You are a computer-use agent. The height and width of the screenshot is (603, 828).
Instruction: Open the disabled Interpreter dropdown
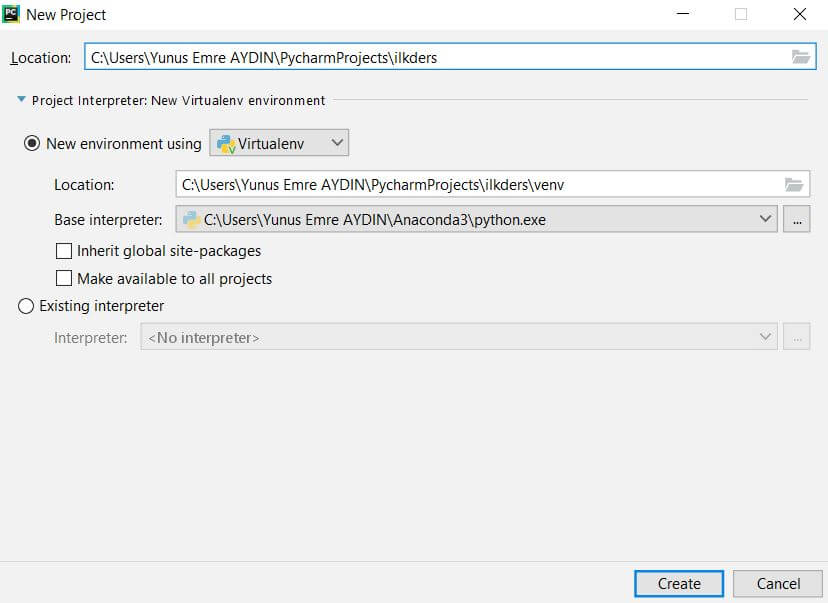point(459,337)
